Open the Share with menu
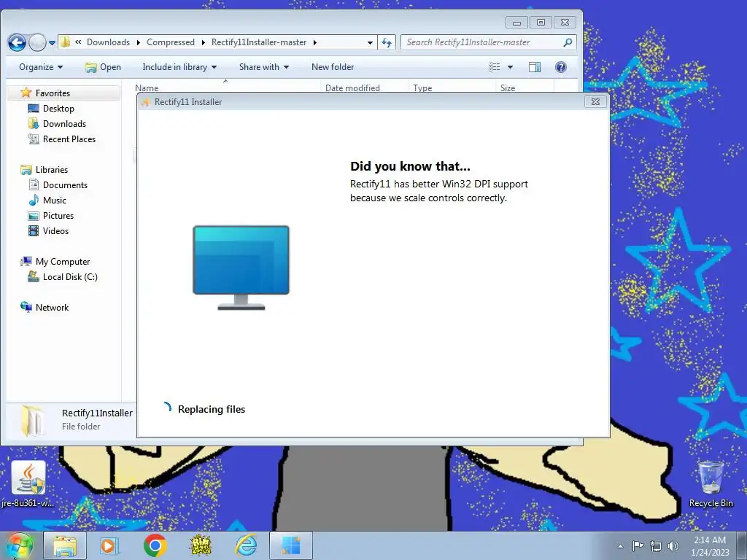 coord(264,67)
